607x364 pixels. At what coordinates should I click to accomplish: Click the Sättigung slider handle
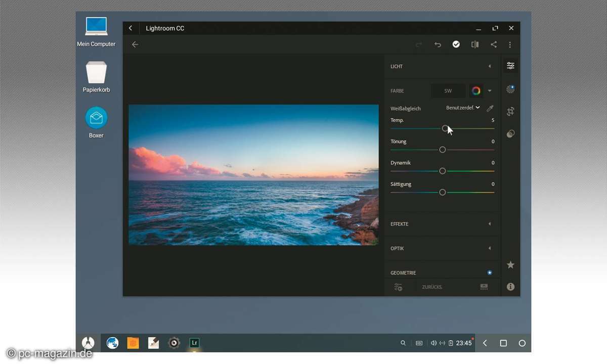point(443,192)
